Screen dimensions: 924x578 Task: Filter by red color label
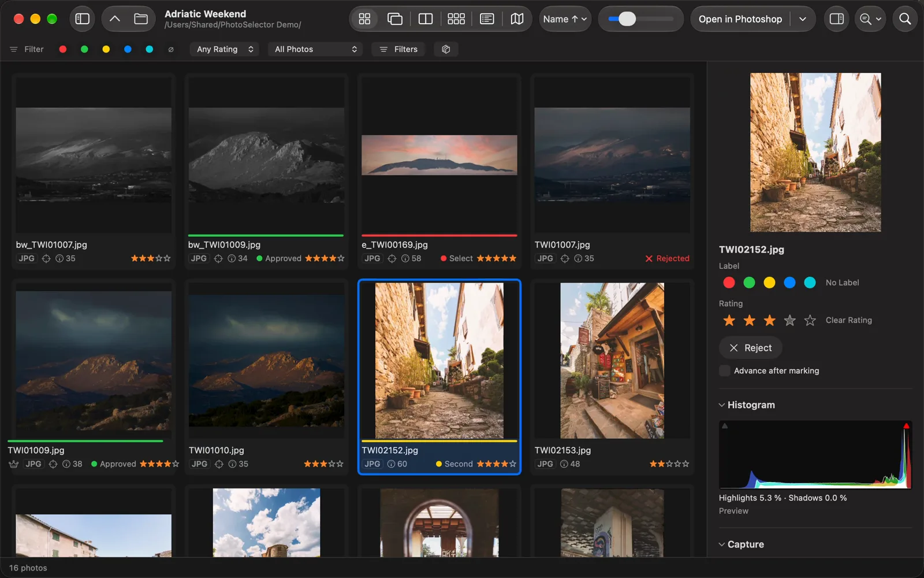click(62, 49)
